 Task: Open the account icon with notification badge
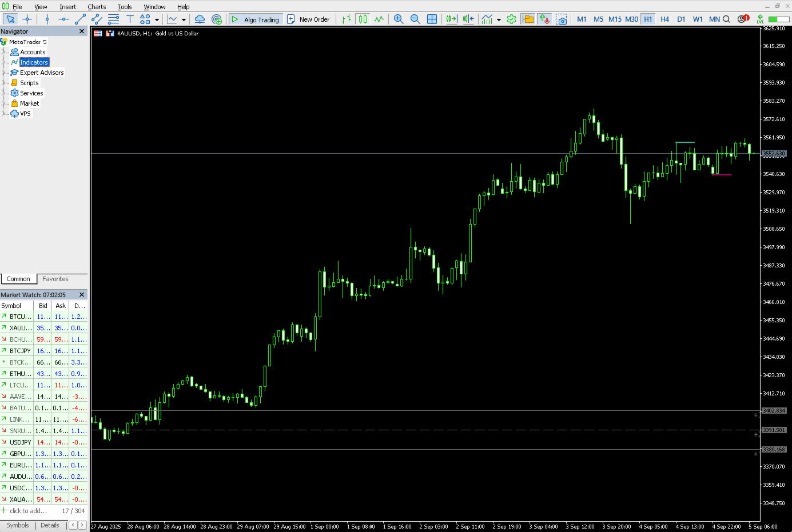743,19
